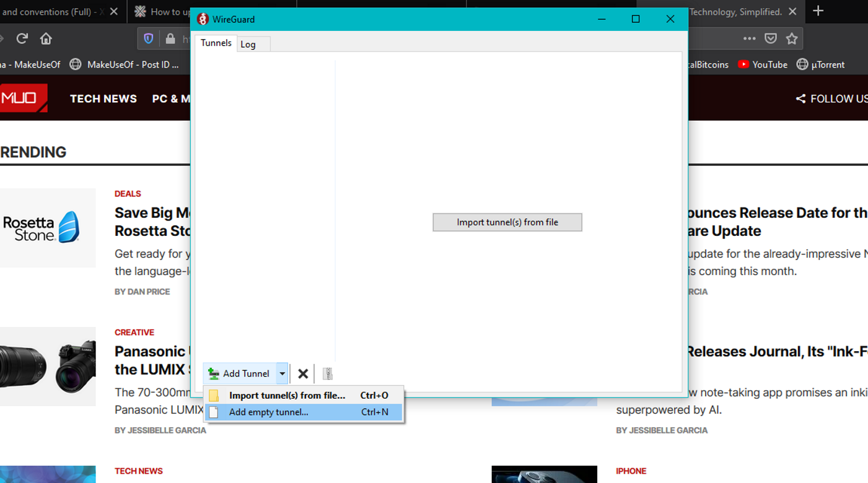Click the site padlock icon
This screenshot has width=868, height=483.
170,39
